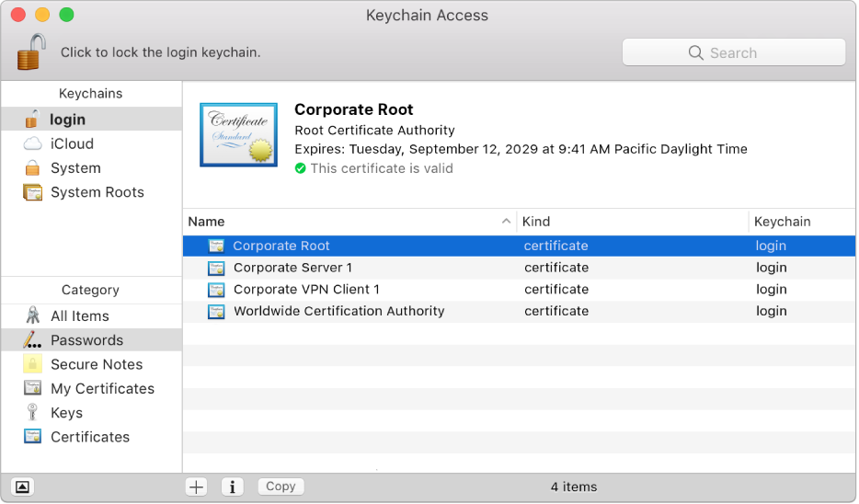Click the info button in bottom bar
The height and width of the screenshot is (504, 859).
[233, 487]
